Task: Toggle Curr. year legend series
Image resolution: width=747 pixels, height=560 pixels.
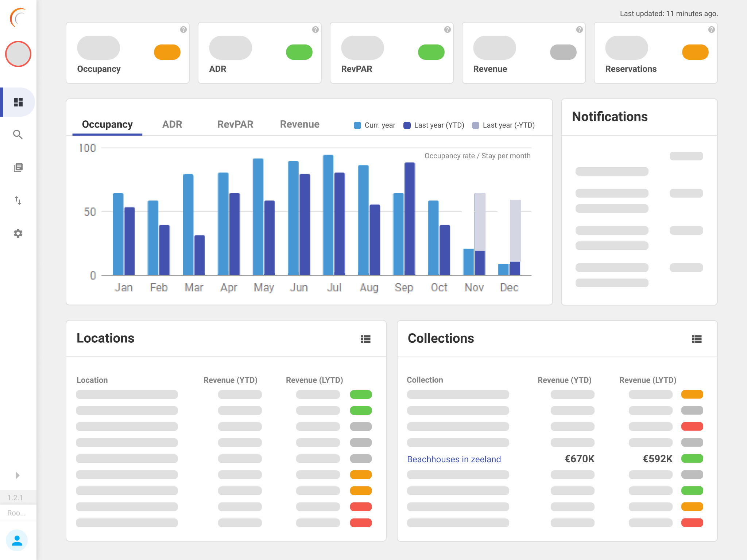Action: click(375, 125)
